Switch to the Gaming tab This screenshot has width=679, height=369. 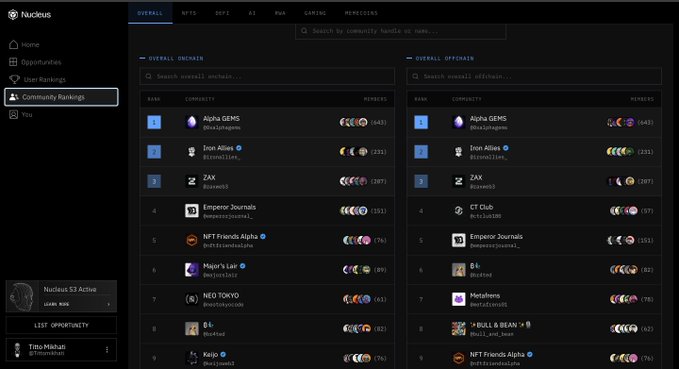315,13
